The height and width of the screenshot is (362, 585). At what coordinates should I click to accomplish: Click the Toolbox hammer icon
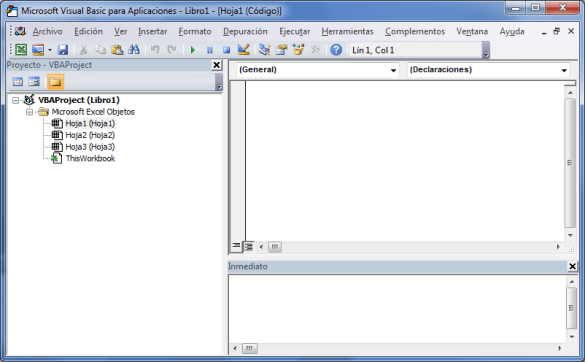(315, 50)
